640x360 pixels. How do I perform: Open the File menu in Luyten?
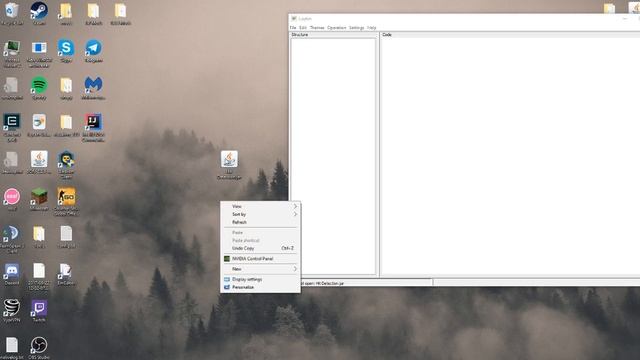293,28
